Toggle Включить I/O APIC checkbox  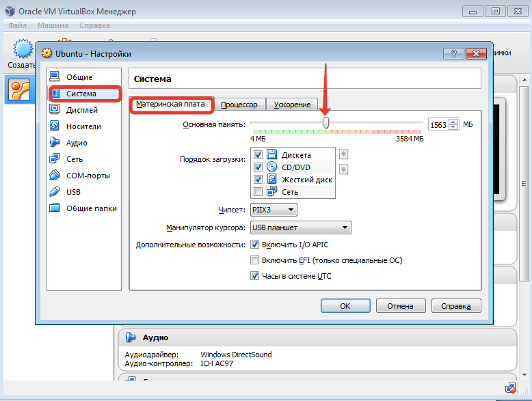coord(254,245)
